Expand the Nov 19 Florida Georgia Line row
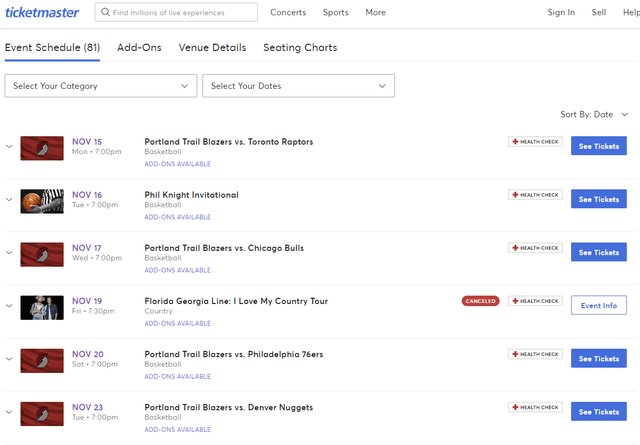 (9, 305)
